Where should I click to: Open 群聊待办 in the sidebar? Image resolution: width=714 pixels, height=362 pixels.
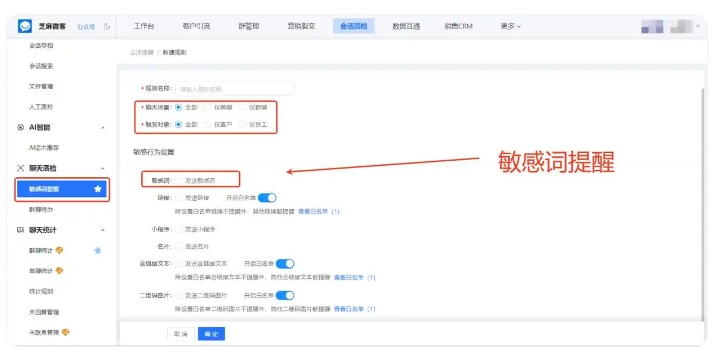[x=41, y=209]
